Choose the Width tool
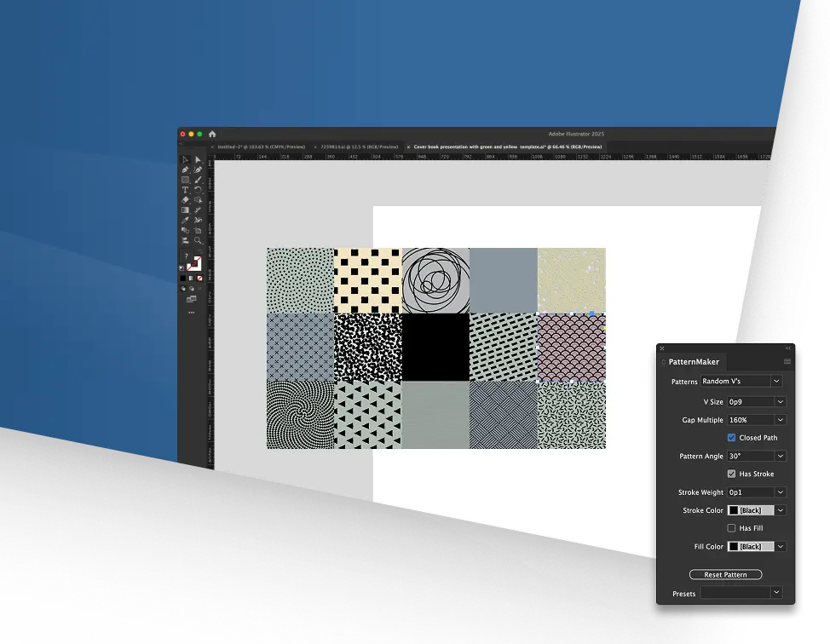Image resolution: width=830 pixels, height=644 pixels. click(x=198, y=210)
